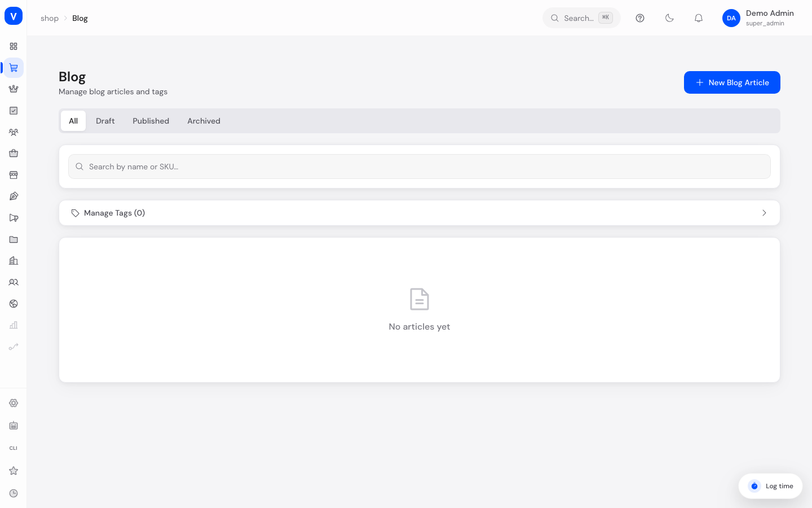Click the super_admin role label
Image resolution: width=812 pixels, height=508 pixels.
[765, 23]
